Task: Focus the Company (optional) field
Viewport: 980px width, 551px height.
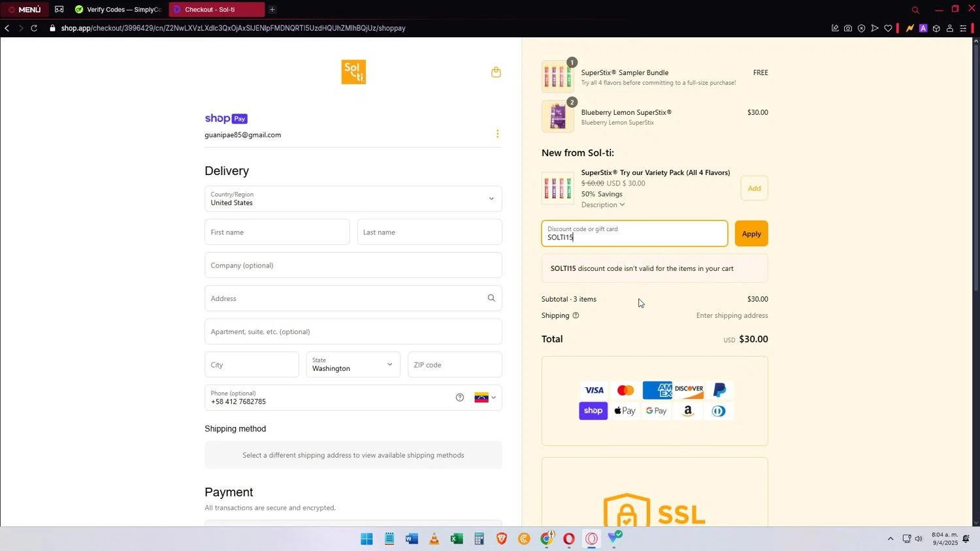Action: (353, 265)
